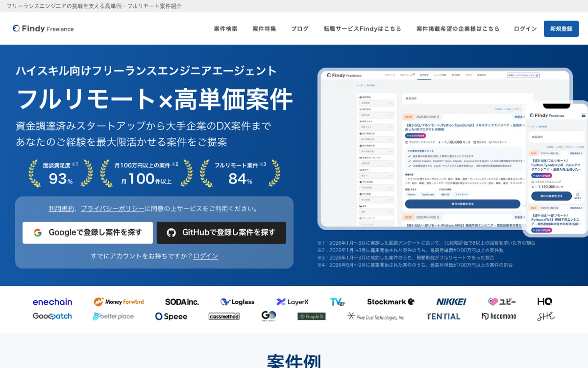The image size is (588, 368).
Task: Click the Goodpatch logo
Action: point(52,316)
